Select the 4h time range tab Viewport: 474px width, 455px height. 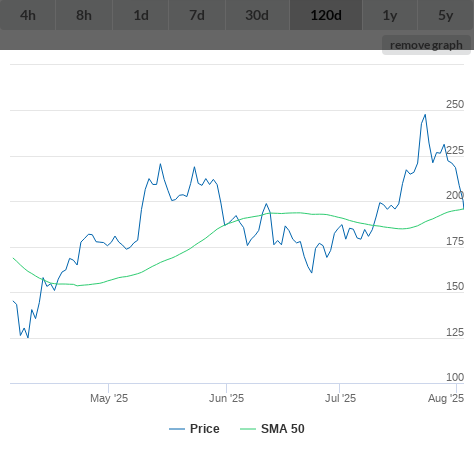28,15
